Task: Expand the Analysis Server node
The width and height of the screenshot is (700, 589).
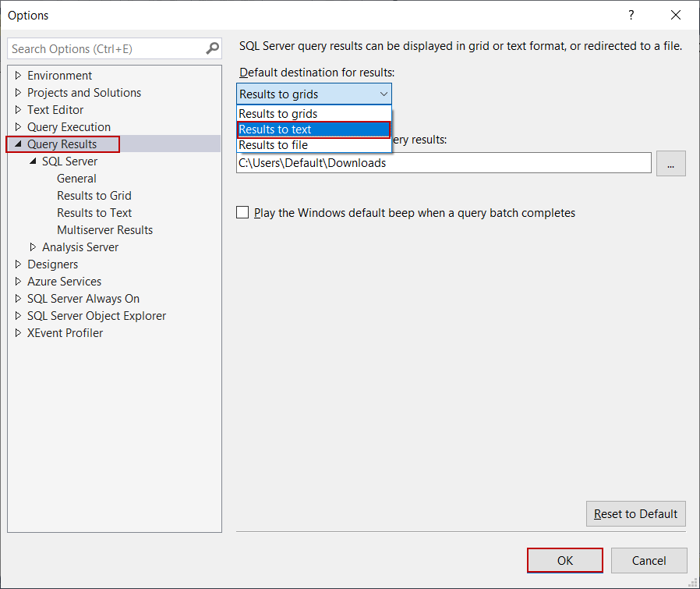Action: pyautogui.click(x=33, y=247)
